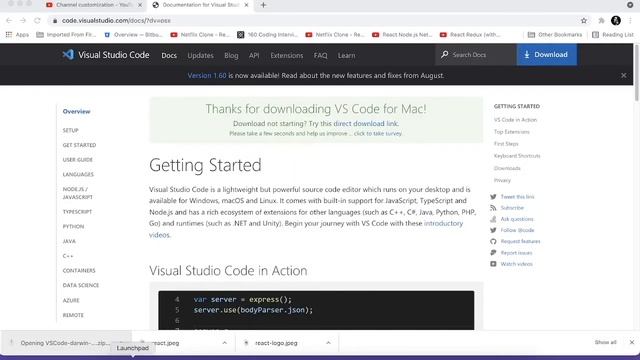Click the Report issues icon
Image resolution: width=640 pixels, height=360 pixels.
(493, 253)
